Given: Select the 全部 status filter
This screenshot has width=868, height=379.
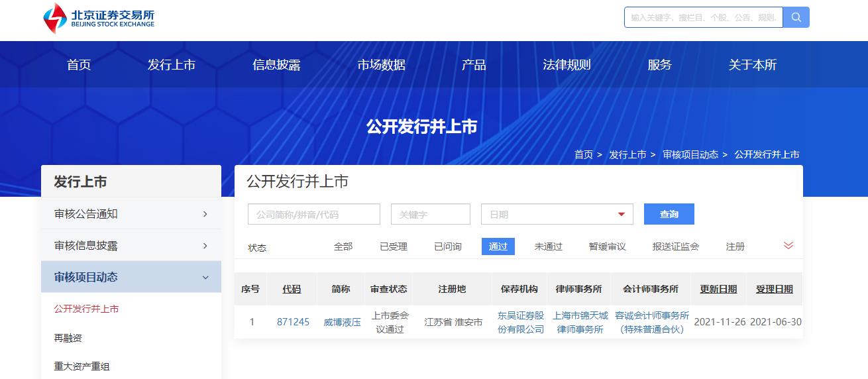Looking at the screenshot, I should (x=343, y=246).
